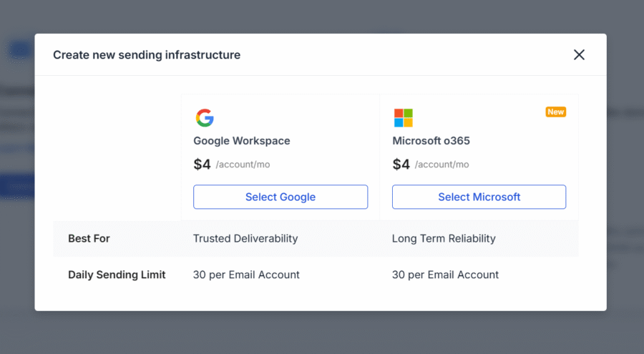644x354 pixels.
Task: Click the Google Workspace plan title
Action: tap(241, 141)
